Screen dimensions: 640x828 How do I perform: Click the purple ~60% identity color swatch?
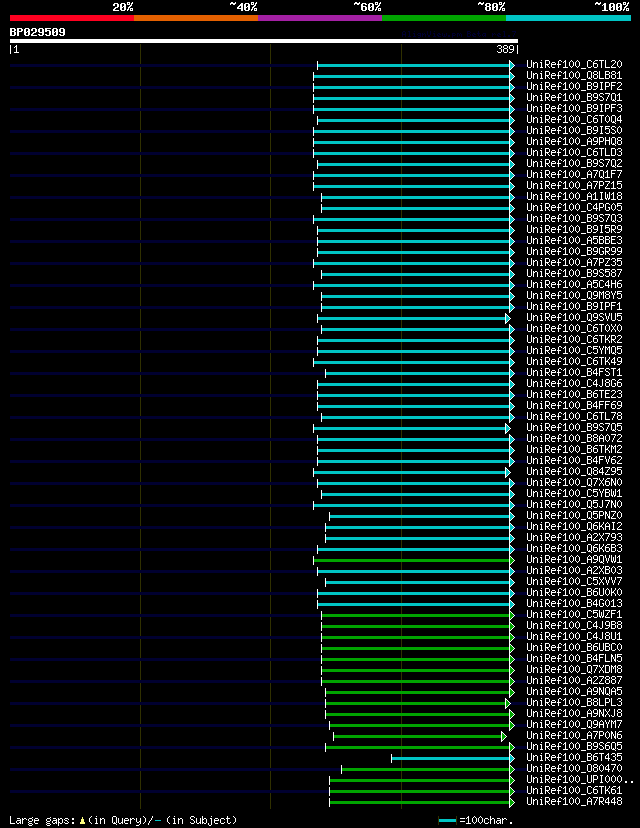click(x=320, y=18)
